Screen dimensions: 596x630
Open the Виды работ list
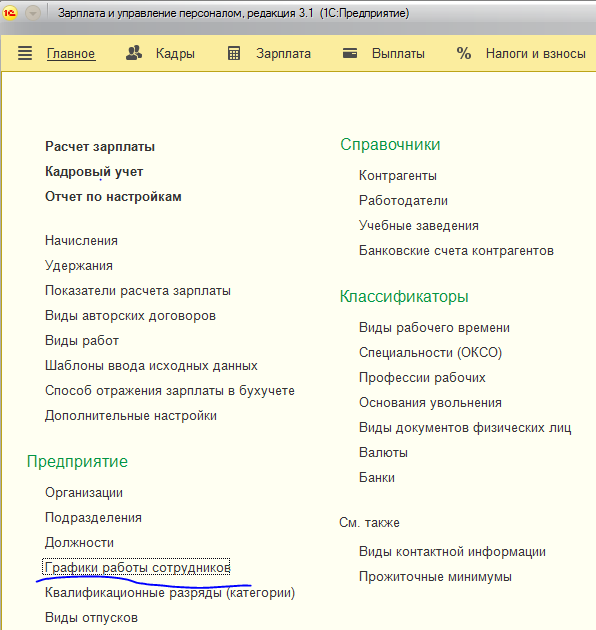pos(82,340)
